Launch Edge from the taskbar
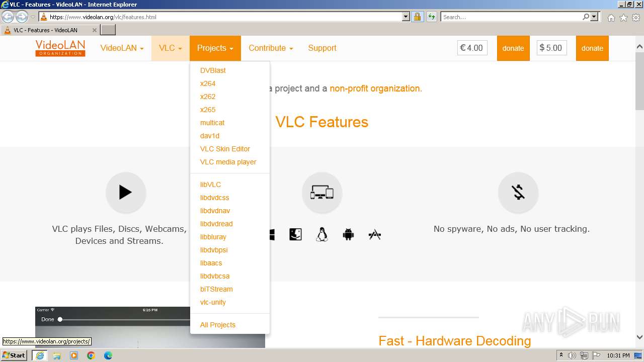This screenshot has width=644, height=362. (108, 355)
